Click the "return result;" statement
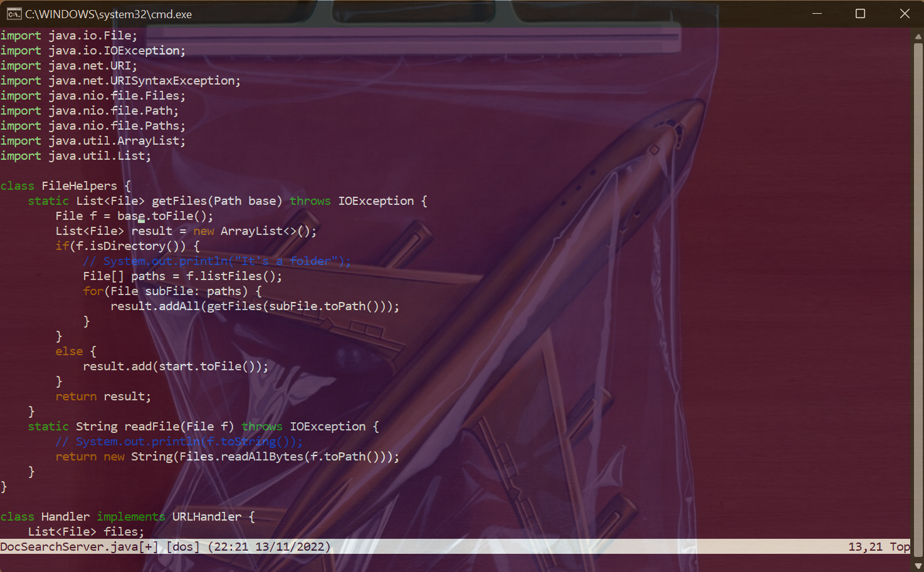The image size is (924, 572). tap(103, 397)
